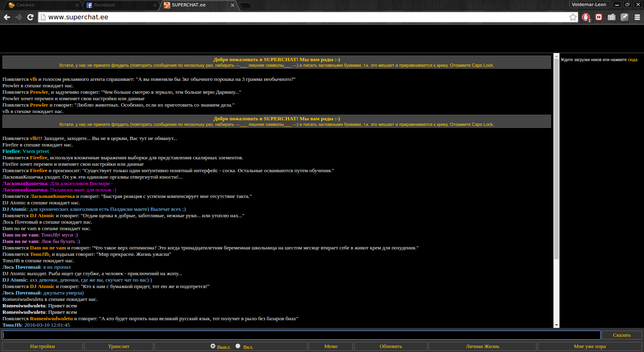Open the Voldemar-Leon profile button
Image resolution: width=644 pixels, height=352 pixels.
coord(589,4)
